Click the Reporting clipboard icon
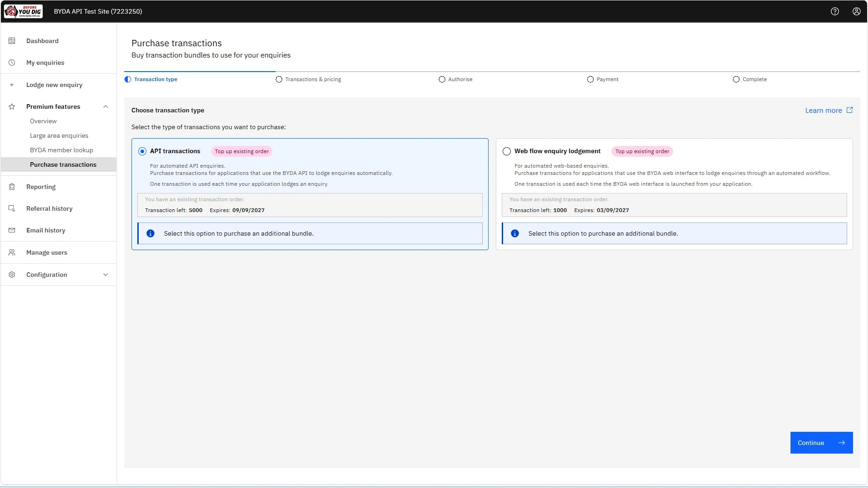868x488 pixels. click(12, 187)
